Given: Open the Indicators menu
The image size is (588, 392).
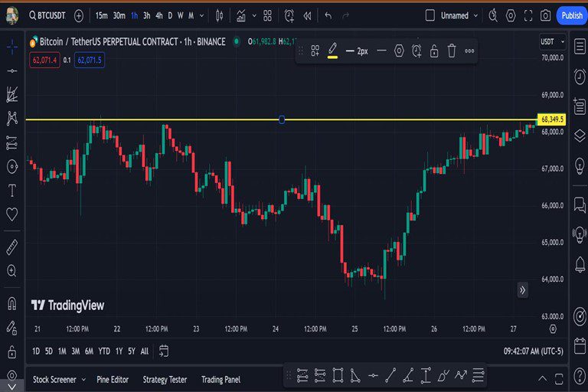Looking at the screenshot, I should click(x=240, y=16).
